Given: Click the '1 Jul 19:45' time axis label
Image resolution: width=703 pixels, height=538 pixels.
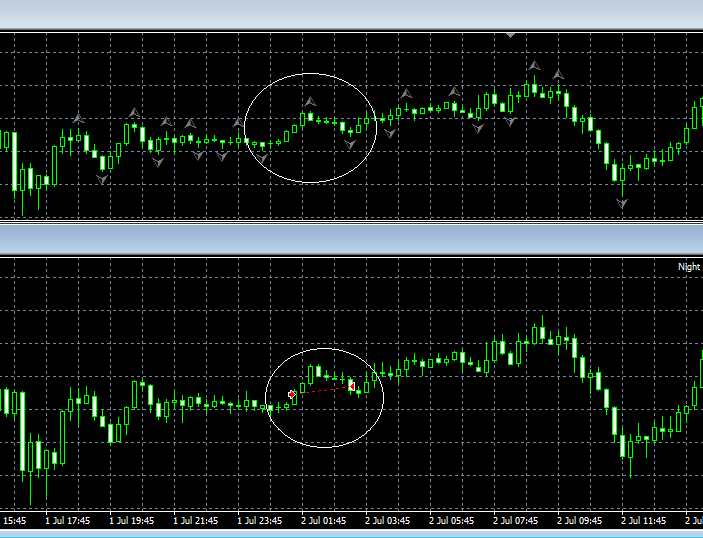Looking at the screenshot, I should (x=132, y=521).
